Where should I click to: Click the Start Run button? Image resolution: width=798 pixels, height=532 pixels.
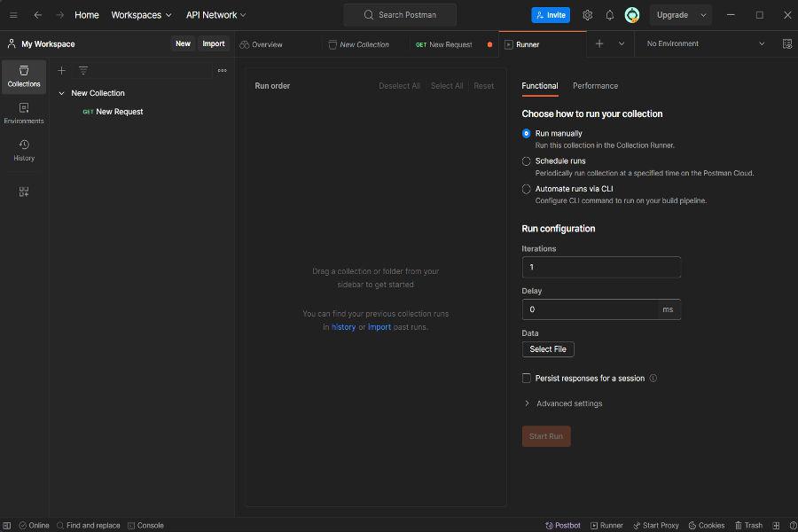click(x=546, y=436)
